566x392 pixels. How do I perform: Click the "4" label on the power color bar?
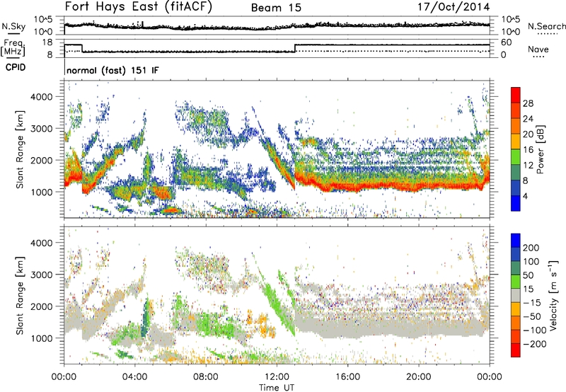[525, 197]
